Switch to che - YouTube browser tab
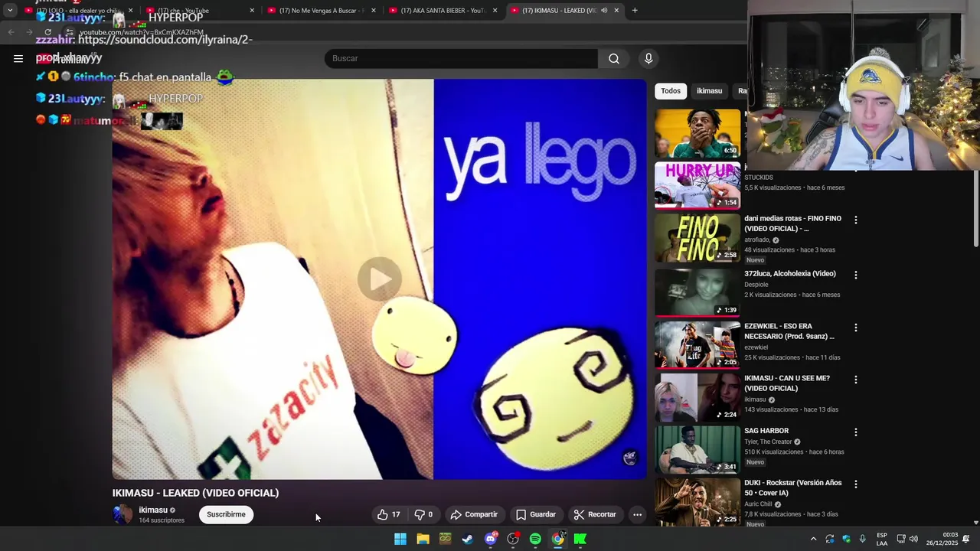Screen dimensions: 980x551 199,10
